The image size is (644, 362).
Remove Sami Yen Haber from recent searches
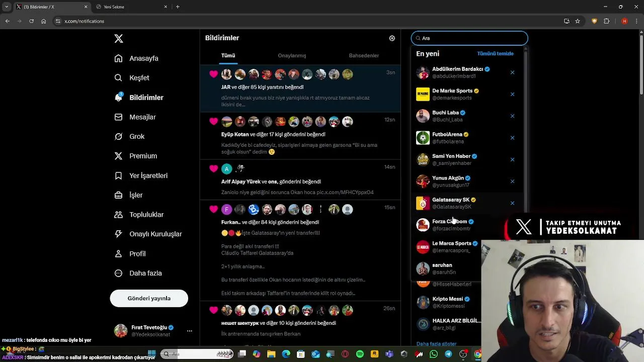[x=512, y=159]
